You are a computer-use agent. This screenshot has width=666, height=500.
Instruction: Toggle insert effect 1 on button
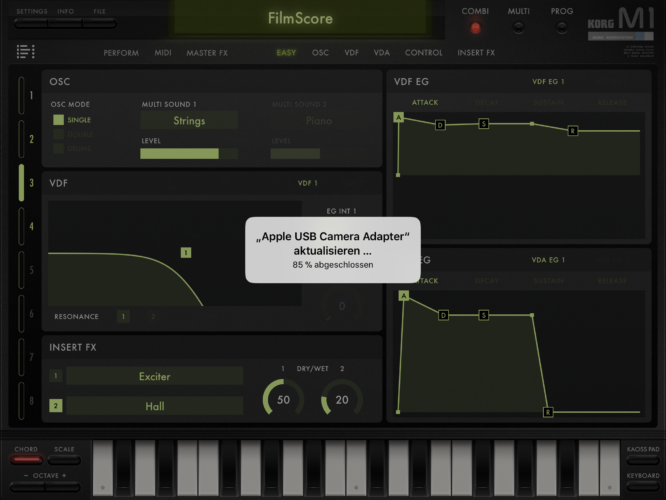56,376
